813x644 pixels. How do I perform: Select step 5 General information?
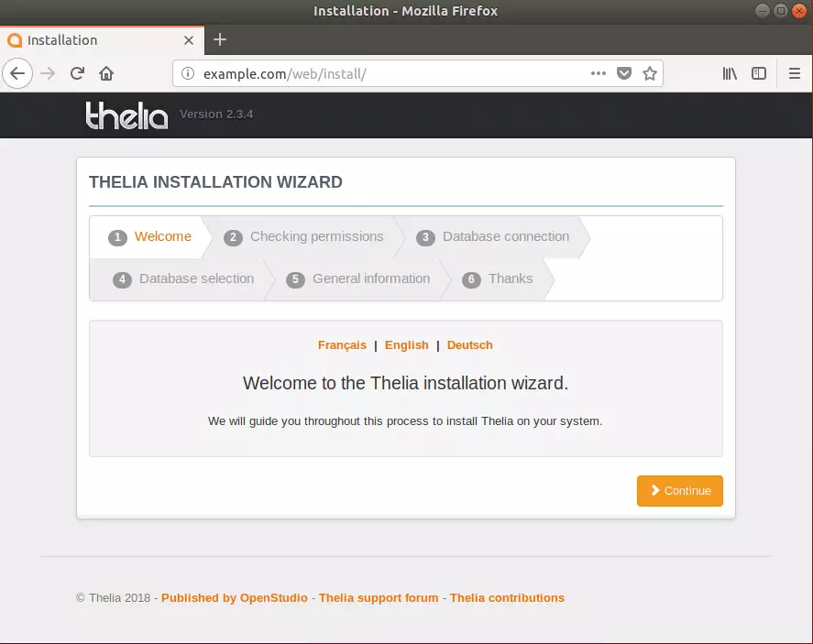(x=357, y=279)
